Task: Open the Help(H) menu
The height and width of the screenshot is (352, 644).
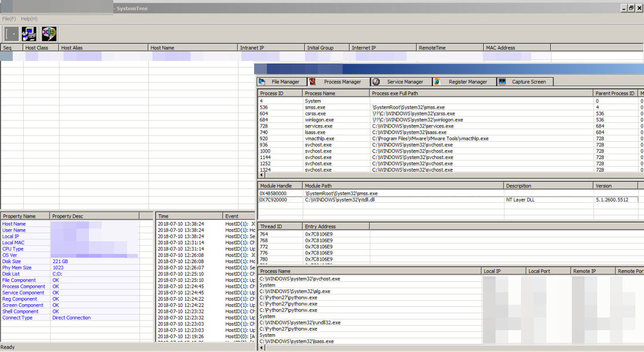Action: [29, 19]
